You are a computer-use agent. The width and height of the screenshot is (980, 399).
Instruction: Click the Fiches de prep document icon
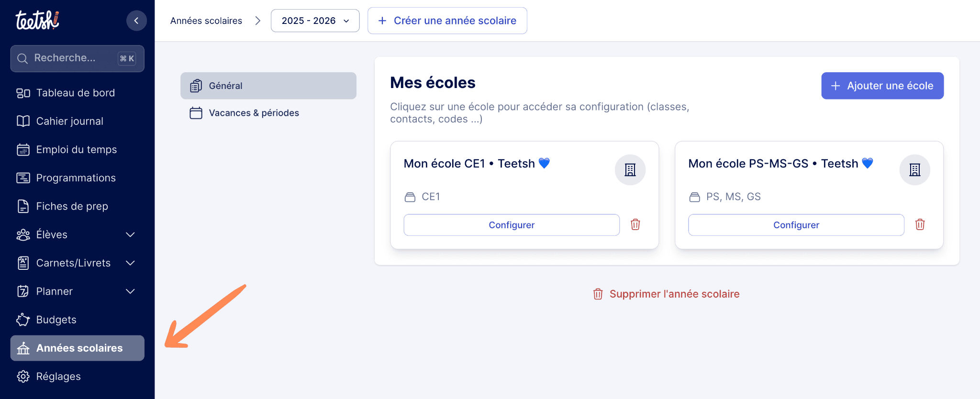tap(22, 206)
